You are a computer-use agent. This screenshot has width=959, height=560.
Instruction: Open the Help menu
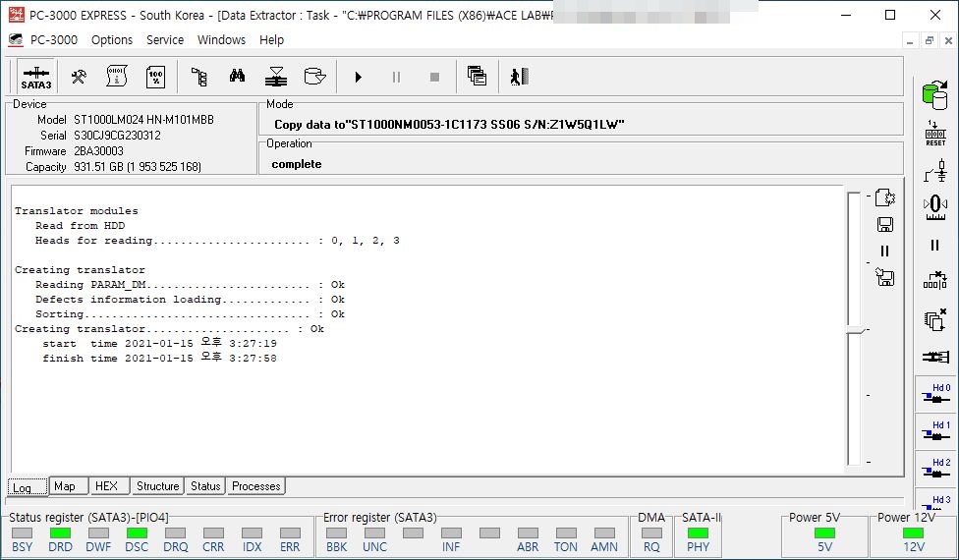pos(271,39)
